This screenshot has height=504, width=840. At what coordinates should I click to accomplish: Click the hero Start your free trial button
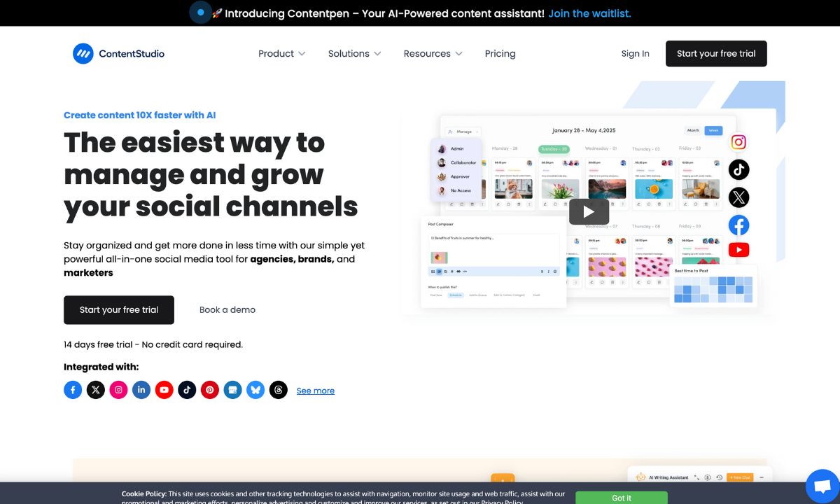[119, 310]
